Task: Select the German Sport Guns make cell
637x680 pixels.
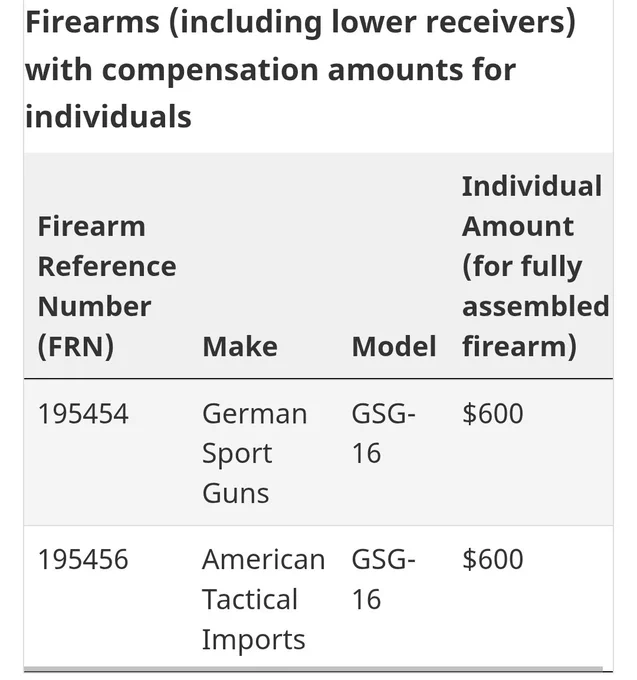Action: [255, 453]
